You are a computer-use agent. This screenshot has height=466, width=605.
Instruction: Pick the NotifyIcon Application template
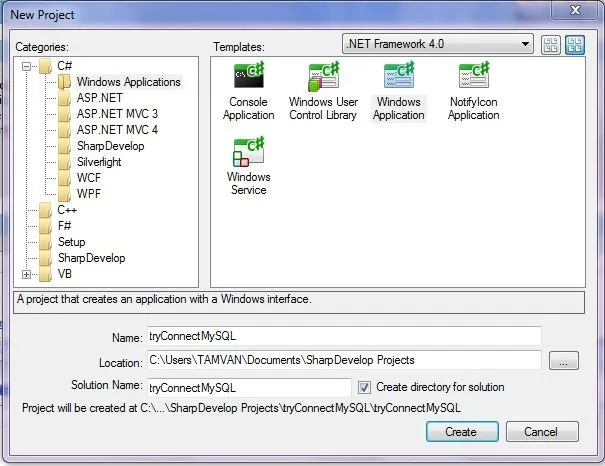[x=473, y=91]
